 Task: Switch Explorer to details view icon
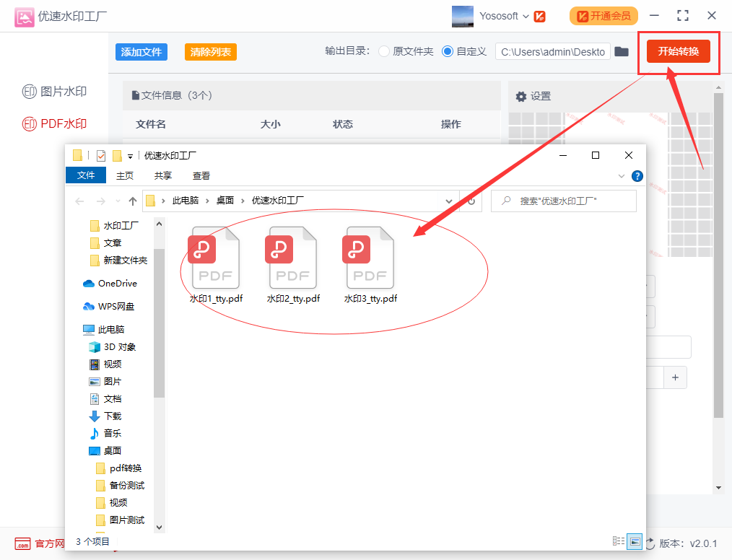[619, 541]
